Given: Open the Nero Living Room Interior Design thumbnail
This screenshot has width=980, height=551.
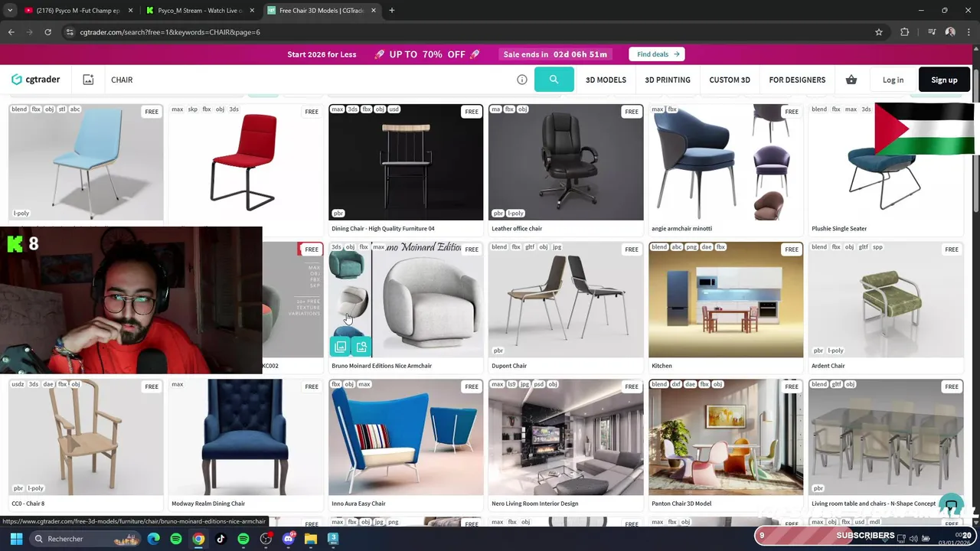Looking at the screenshot, I should (566, 438).
